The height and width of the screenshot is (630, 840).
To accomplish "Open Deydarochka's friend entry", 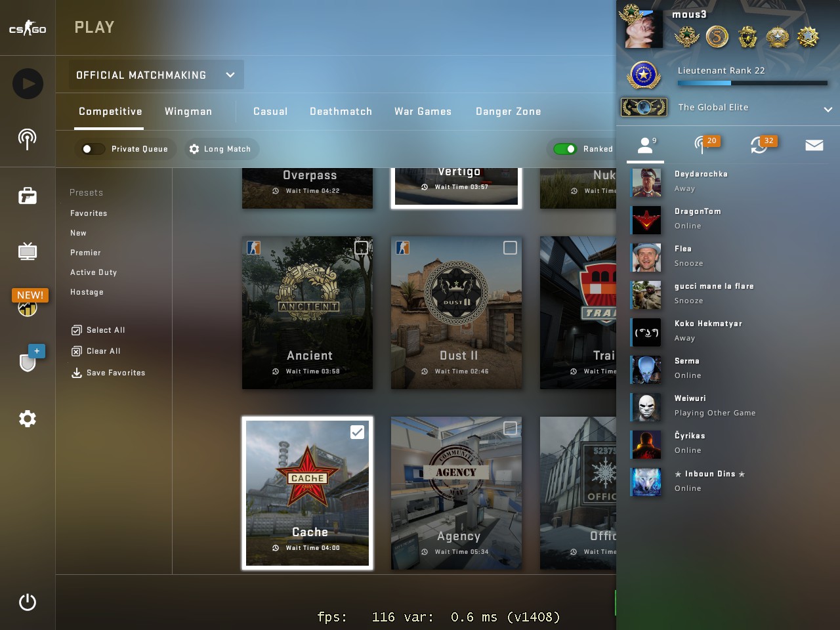I will (x=728, y=182).
